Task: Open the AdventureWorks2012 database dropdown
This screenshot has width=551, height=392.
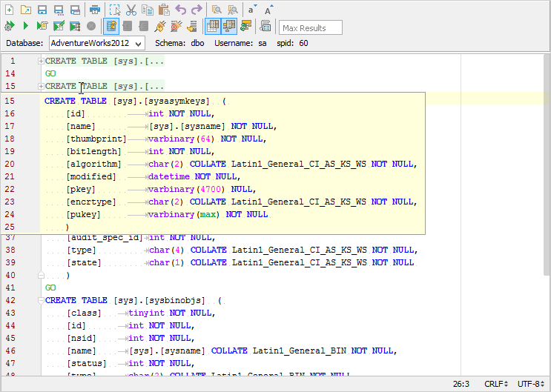Action: (96, 44)
